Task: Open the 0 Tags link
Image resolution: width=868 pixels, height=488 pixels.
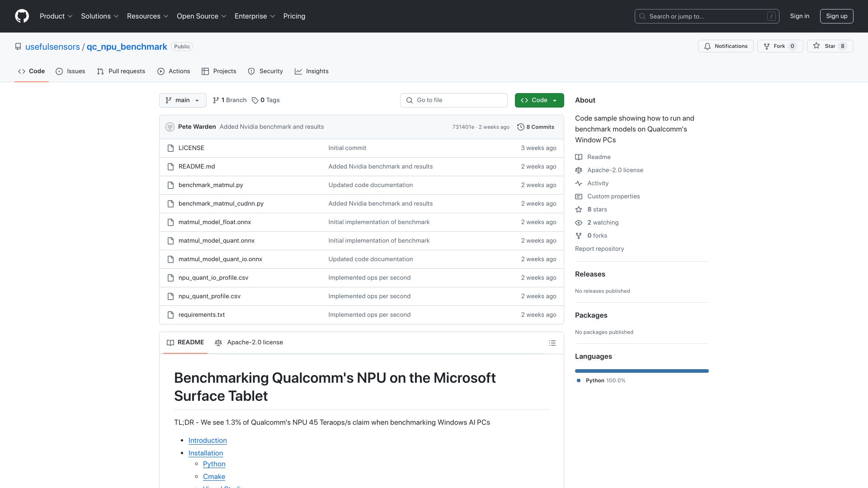Action: 266,100
